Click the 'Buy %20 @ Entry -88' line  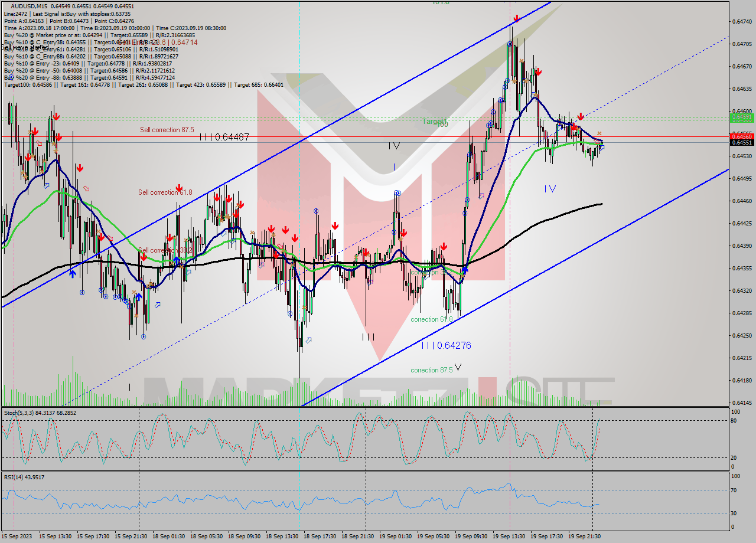pyautogui.click(x=90, y=77)
